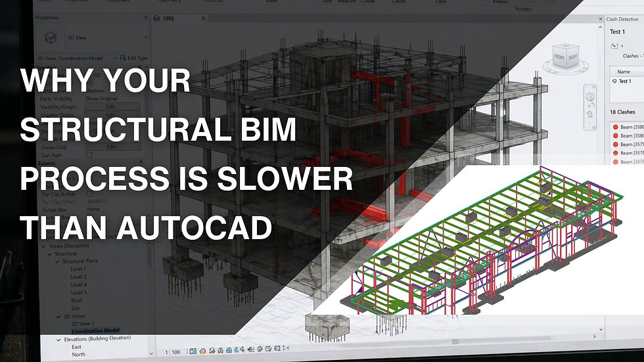
Task: Open the Level 1 structural plan
Action: tap(78, 269)
